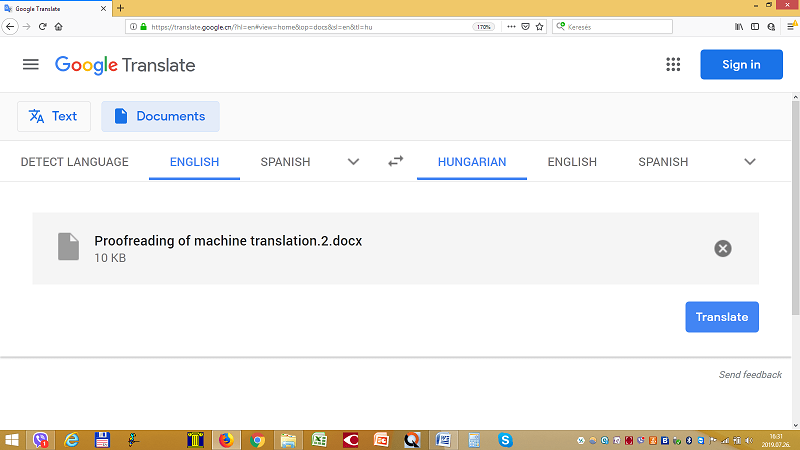This screenshot has width=800, height=450.
Task: Go to the browser home page
Action: [x=59, y=26]
